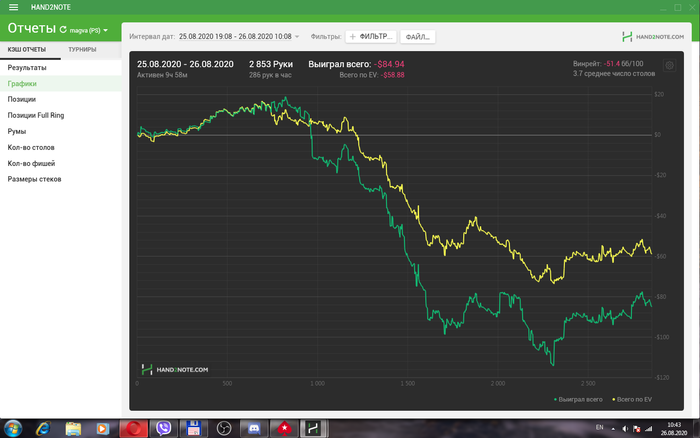The width and height of the screenshot is (700, 438).
Task: Open the floppy disk save taskbar icon
Action: [x=193, y=429]
